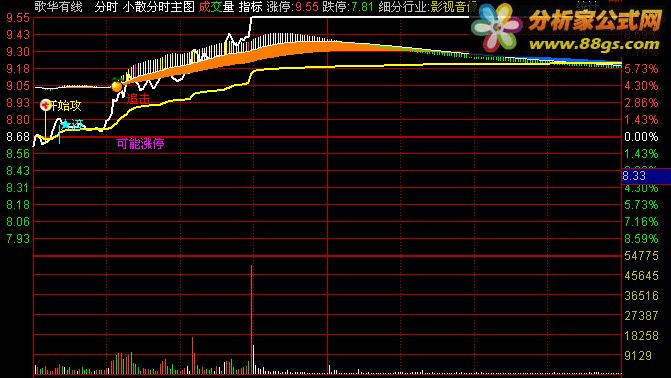Click the orange ball 追击 signal marker
This screenshot has width=671, height=378.
point(117,86)
